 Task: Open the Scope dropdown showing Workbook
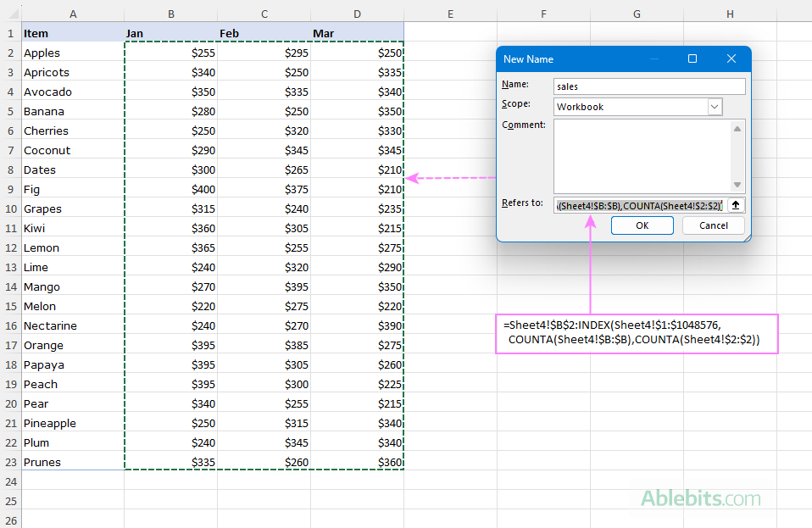[x=715, y=106]
